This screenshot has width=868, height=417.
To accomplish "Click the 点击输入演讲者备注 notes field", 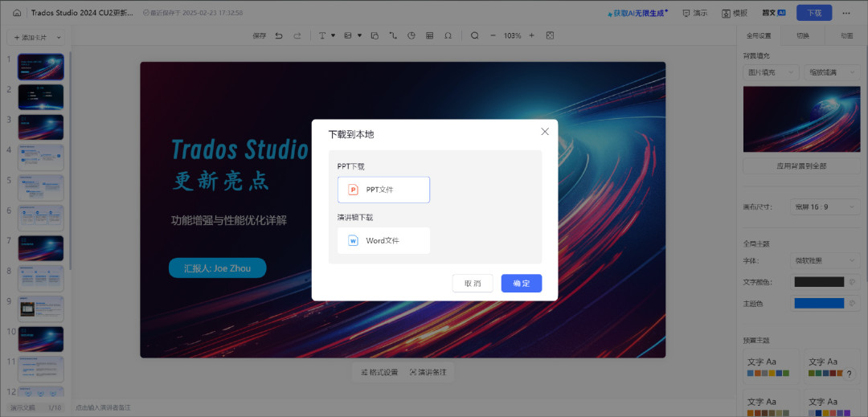I will (x=104, y=407).
